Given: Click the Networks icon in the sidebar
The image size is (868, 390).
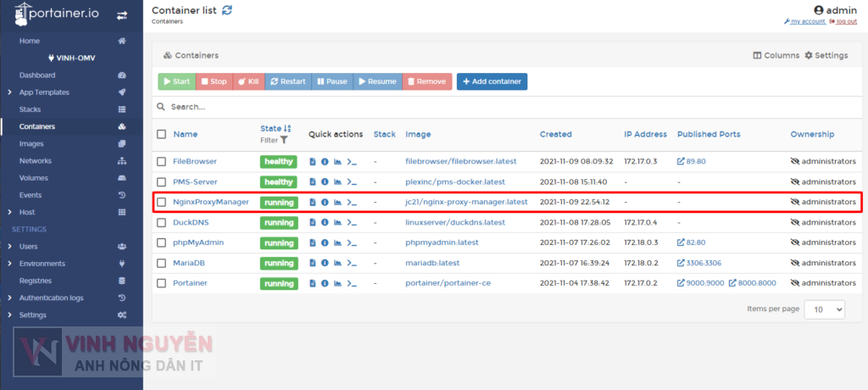Looking at the screenshot, I should point(122,161).
